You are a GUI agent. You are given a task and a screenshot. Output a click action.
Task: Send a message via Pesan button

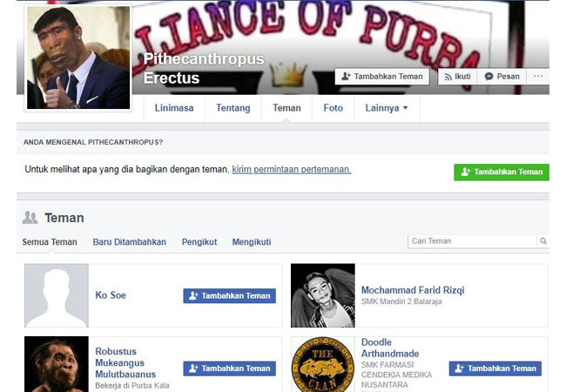[x=502, y=77]
